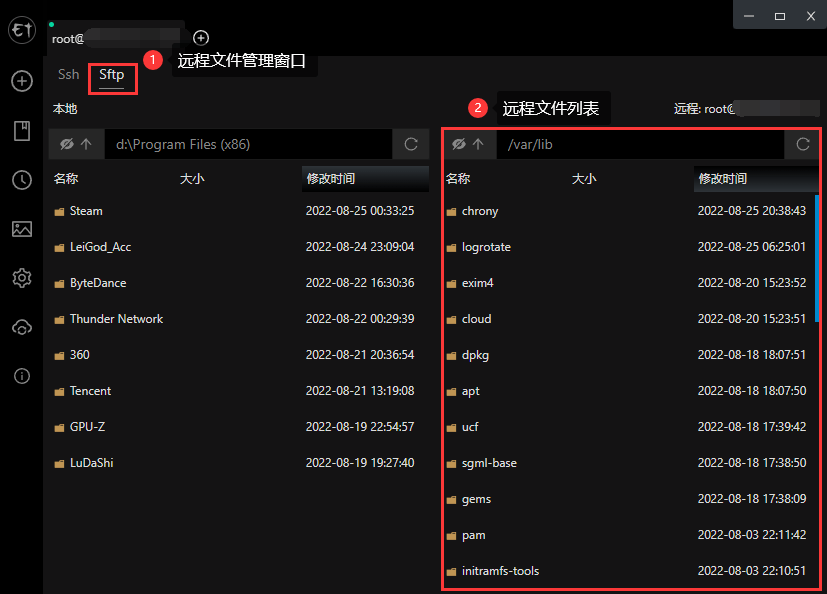Select the Thunder Network local folder
This screenshot has height=594, width=827.
coord(238,319)
